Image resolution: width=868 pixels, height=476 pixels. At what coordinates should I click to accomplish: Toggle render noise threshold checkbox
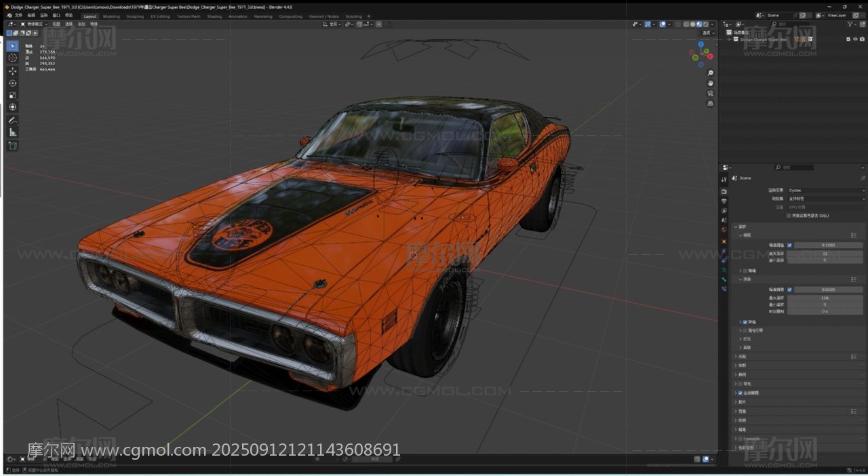pyautogui.click(x=789, y=290)
